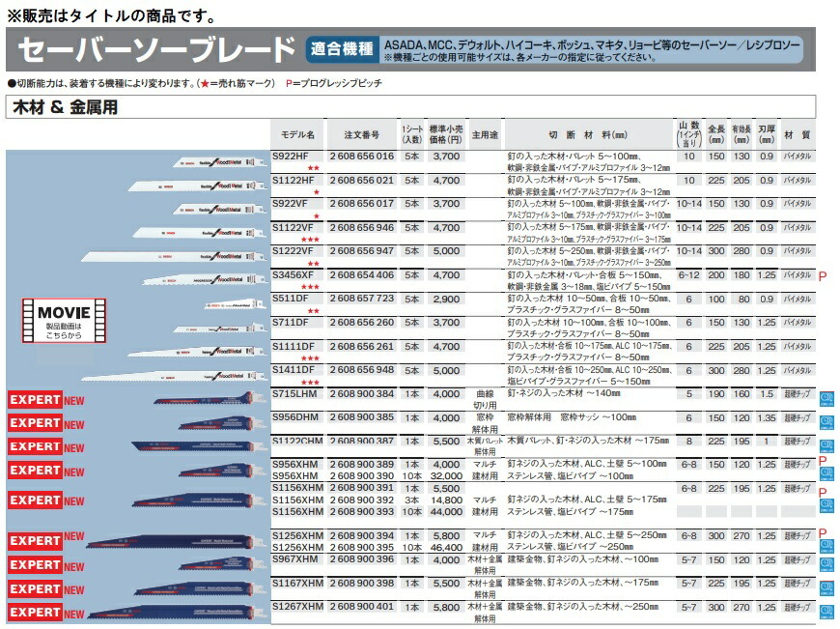840x629 pixels.
Task: Click the EXPERT badge beside S1267XHM blade
Action: 35,613
